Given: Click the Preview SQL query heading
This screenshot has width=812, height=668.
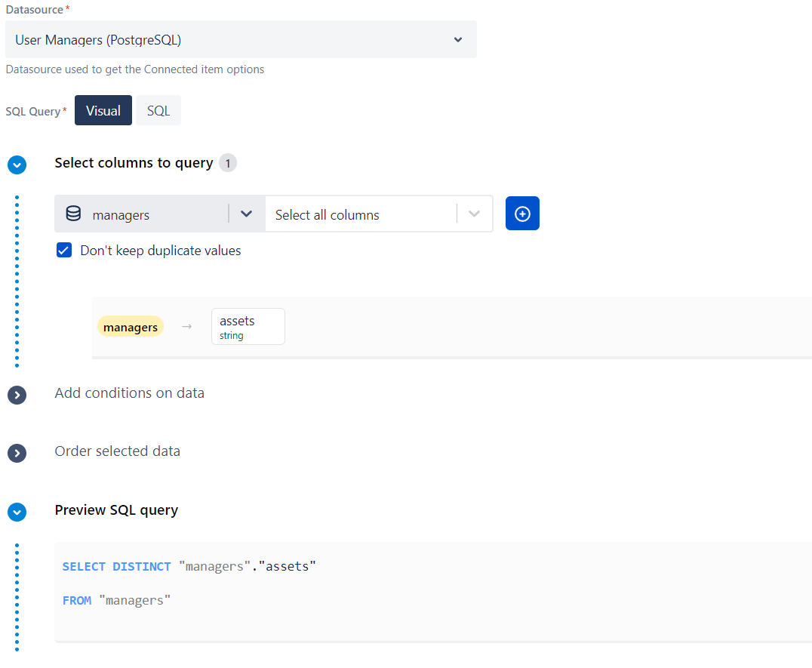Looking at the screenshot, I should pos(116,510).
